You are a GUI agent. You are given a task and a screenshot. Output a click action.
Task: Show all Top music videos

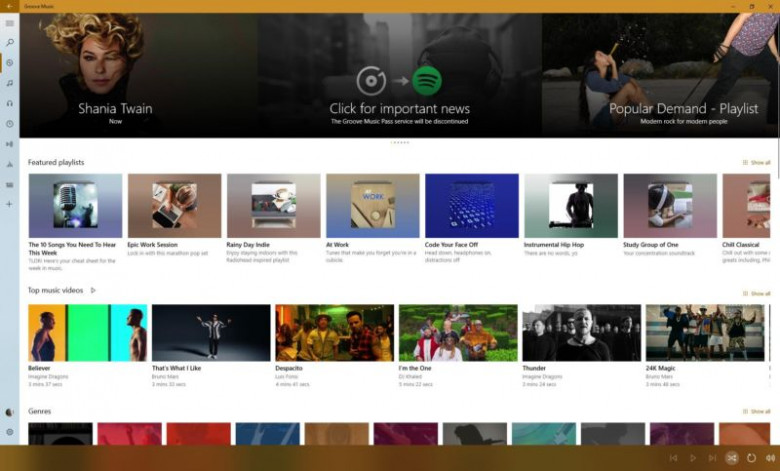[x=757, y=294]
